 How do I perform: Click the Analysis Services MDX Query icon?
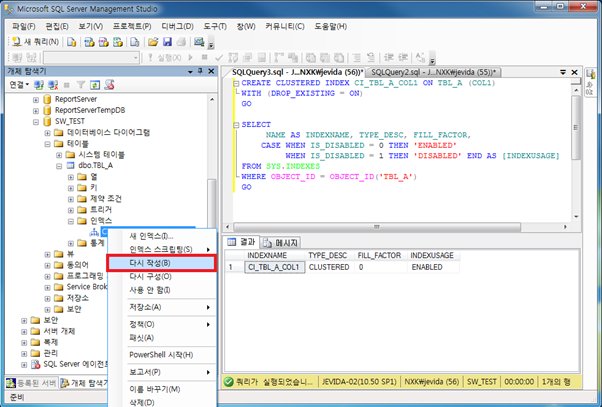click(x=89, y=42)
